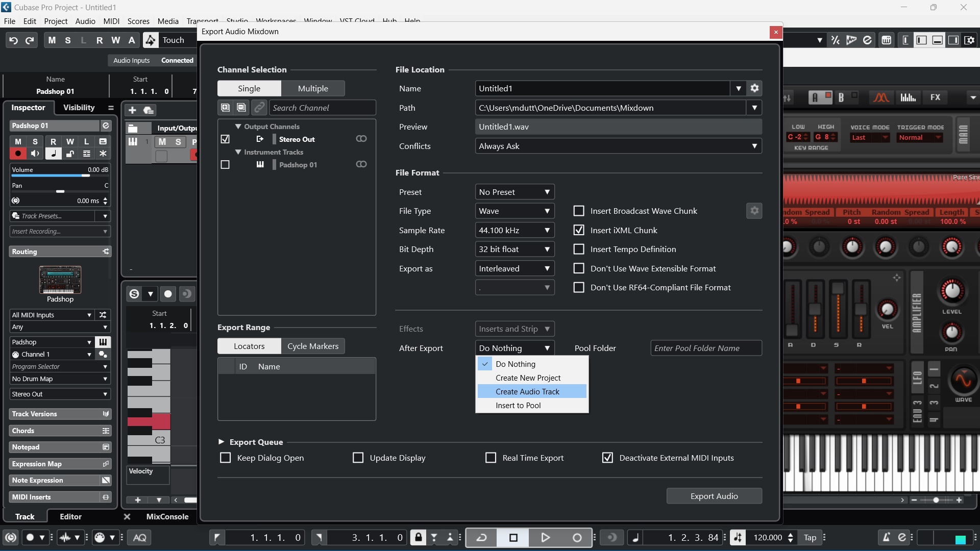Choose Create Audio Track from list
The image size is (980, 551).
tap(527, 391)
